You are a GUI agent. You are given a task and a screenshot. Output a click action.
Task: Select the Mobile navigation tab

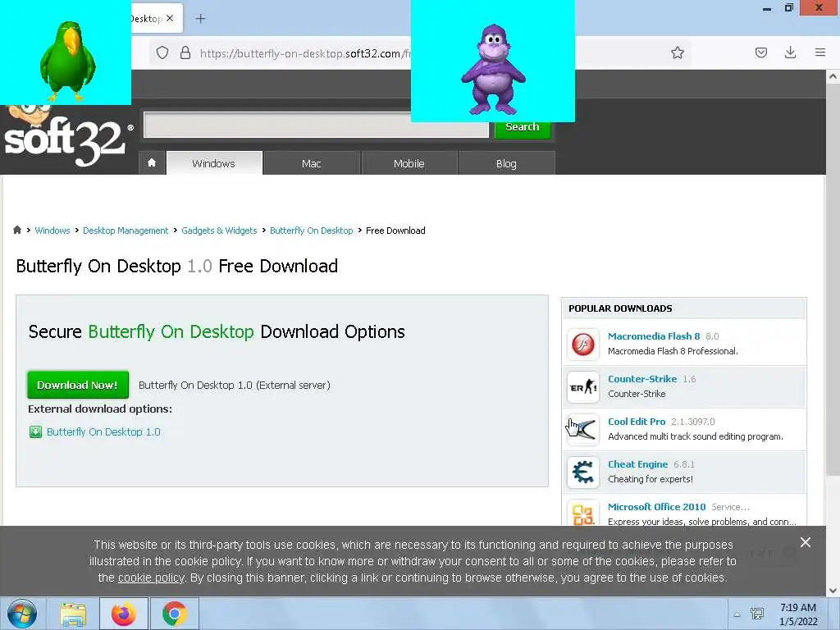[409, 163]
